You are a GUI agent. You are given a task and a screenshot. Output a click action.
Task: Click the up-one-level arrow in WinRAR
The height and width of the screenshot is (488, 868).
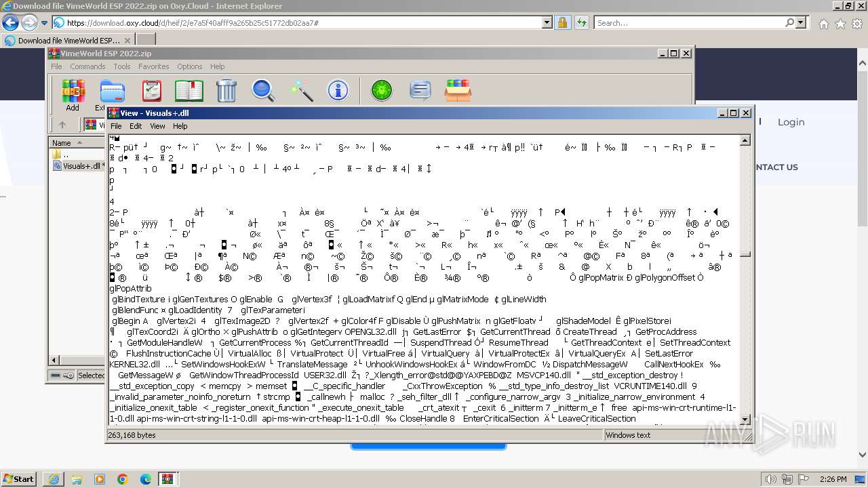(62, 125)
